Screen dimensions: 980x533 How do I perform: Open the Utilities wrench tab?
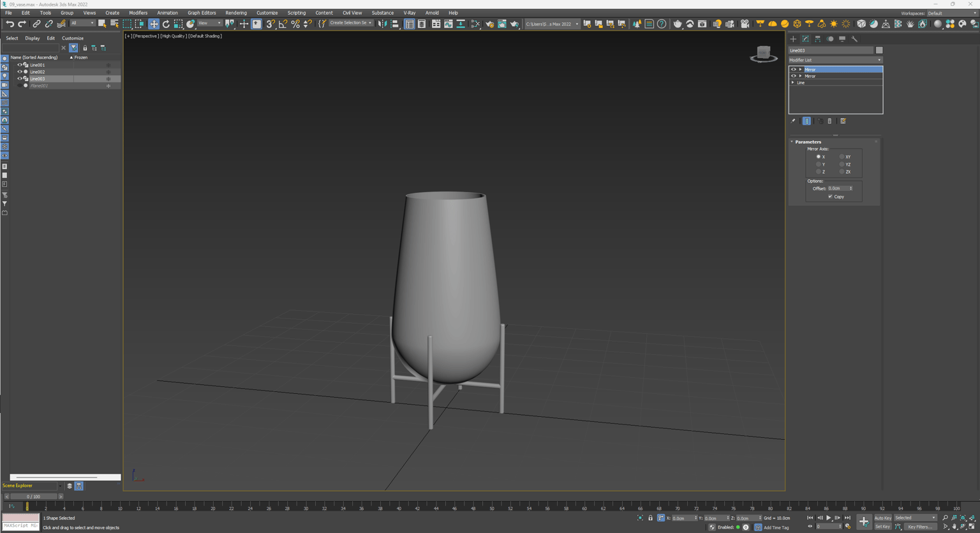coord(854,39)
